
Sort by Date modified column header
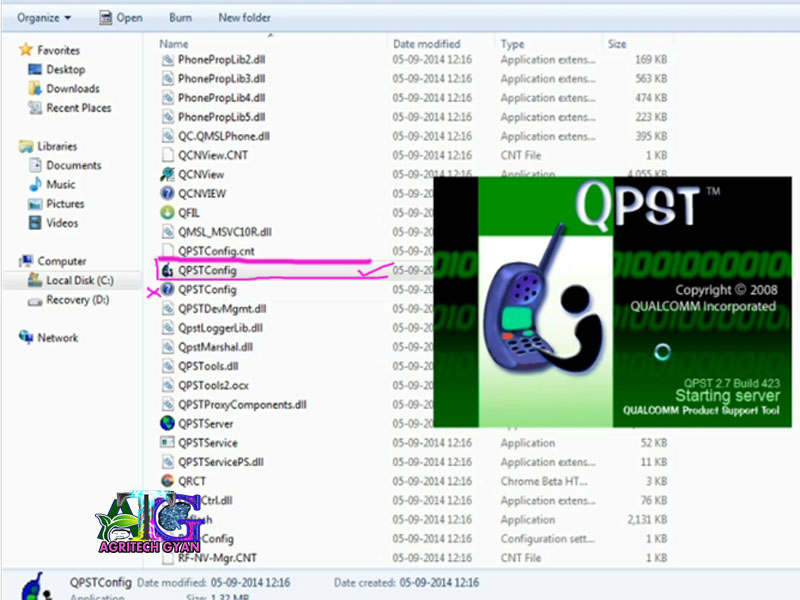[427, 44]
